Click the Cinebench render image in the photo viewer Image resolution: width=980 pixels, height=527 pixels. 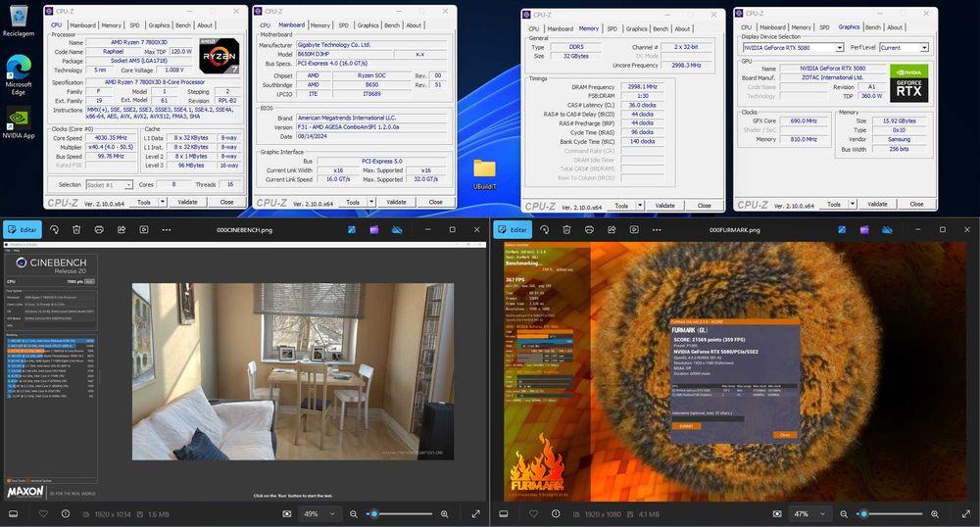292,371
